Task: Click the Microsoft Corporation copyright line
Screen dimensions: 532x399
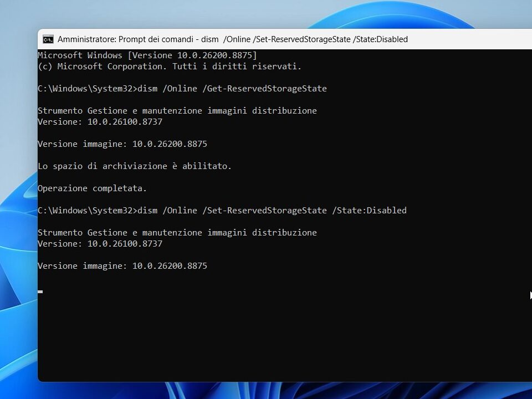Action: tap(170, 66)
